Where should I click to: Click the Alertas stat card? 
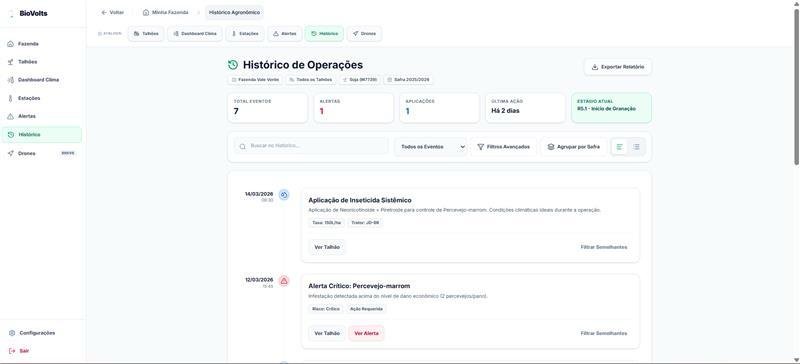tap(354, 108)
